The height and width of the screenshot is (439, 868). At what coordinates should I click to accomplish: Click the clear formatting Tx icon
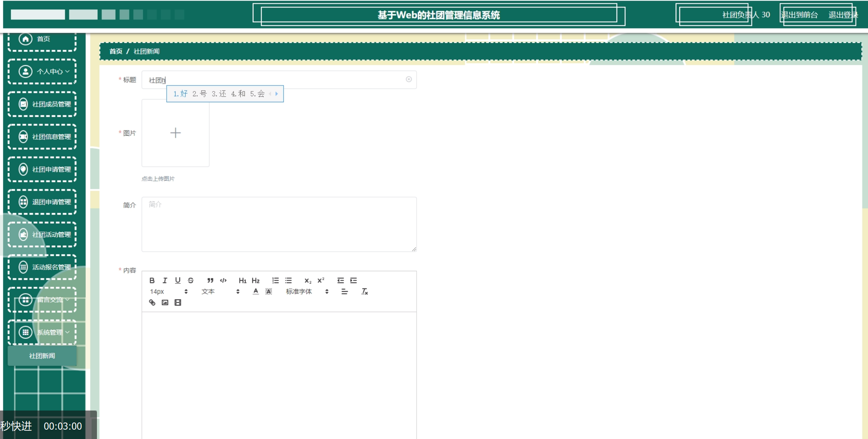click(x=365, y=291)
